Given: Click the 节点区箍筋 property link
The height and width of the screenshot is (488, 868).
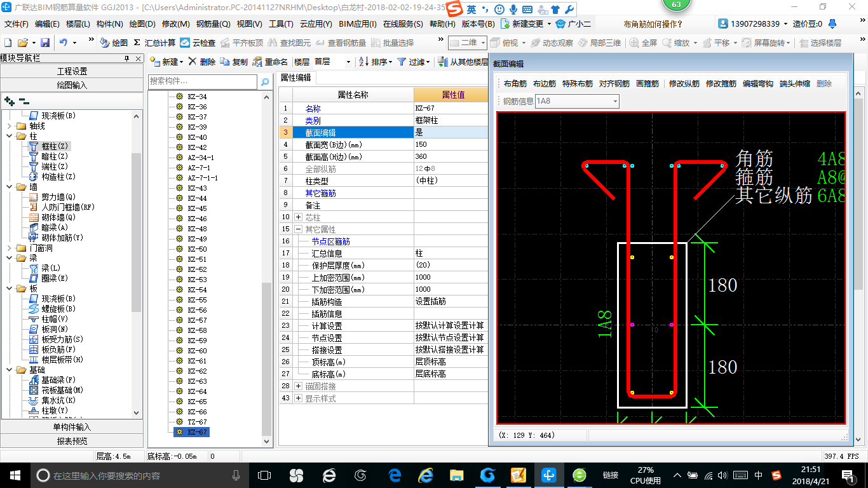Looking at the screenshot, I should click(x=330, y=241).
